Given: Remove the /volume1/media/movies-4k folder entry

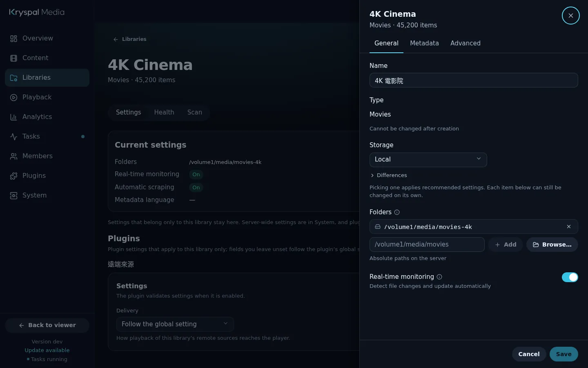Looking at the screenshot, I should click(569, 227).
